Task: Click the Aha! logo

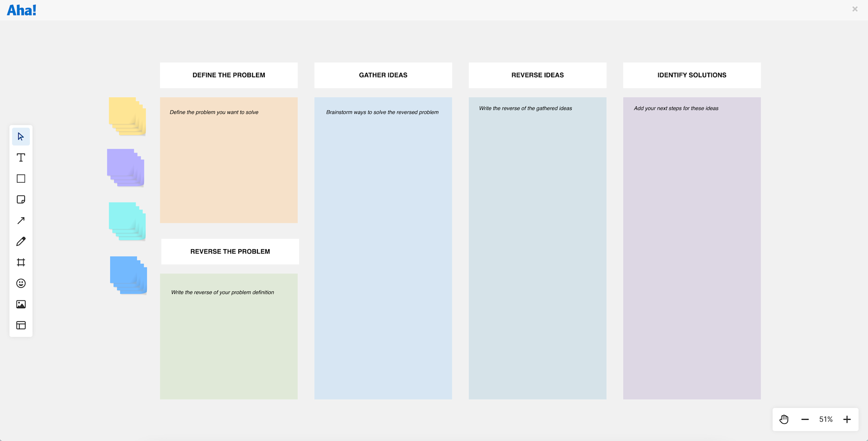Action: point(21,10)
